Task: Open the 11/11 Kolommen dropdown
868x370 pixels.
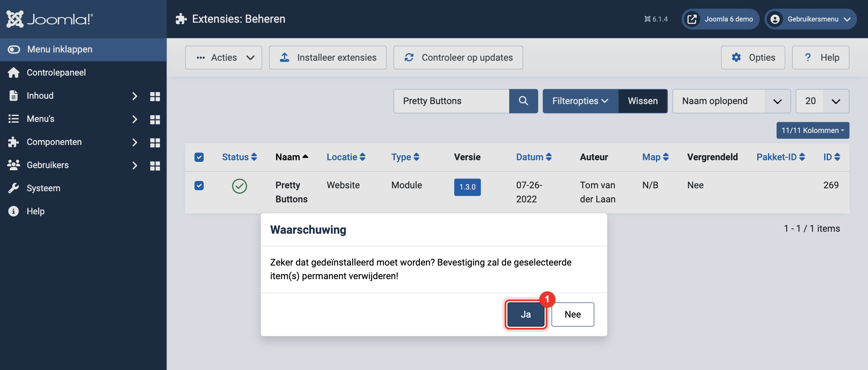Action: tap(813, 130)
